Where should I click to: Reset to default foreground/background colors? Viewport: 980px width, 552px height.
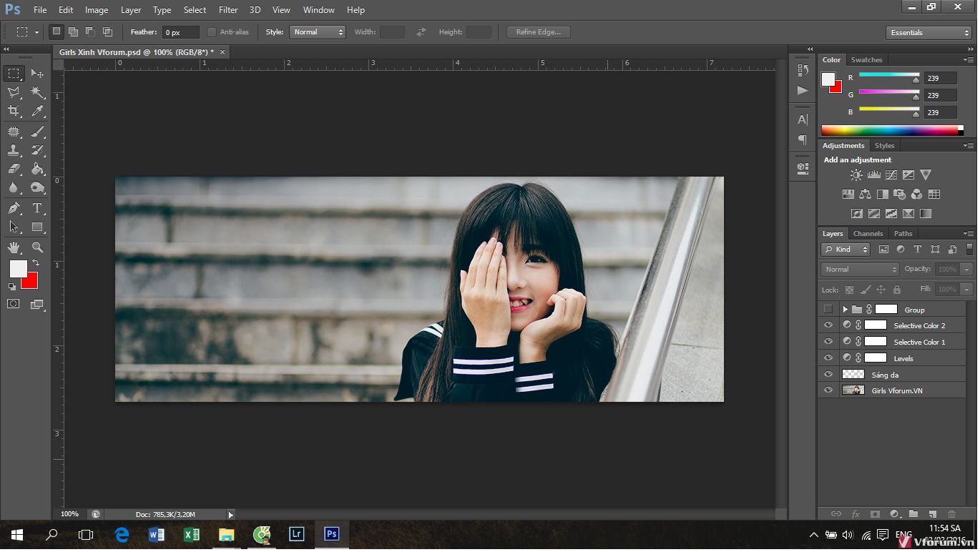coord(11,287)
